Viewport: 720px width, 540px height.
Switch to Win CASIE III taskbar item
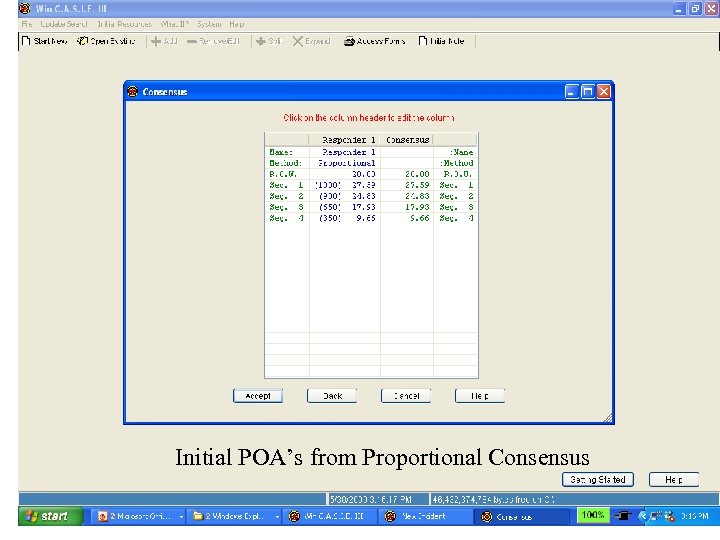click(x=329, y=517)
